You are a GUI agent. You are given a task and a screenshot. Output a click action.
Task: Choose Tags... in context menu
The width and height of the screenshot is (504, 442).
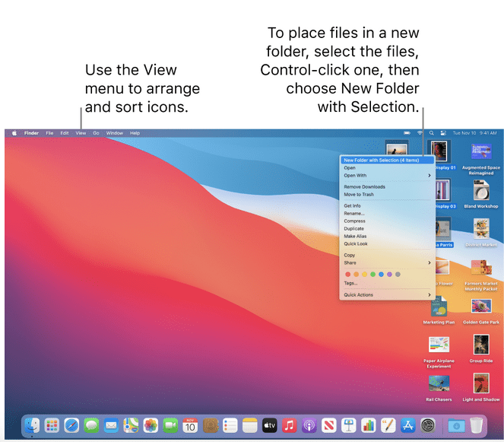click(x=388, y=283)
